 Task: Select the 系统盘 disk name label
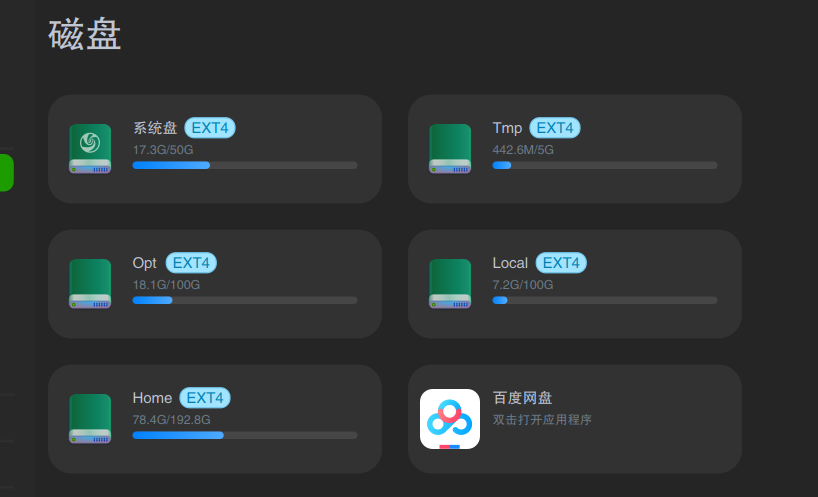point(155,128)
